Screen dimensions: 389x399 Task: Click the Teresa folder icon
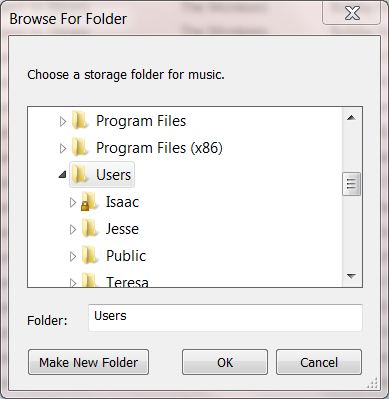pos(90,280)
